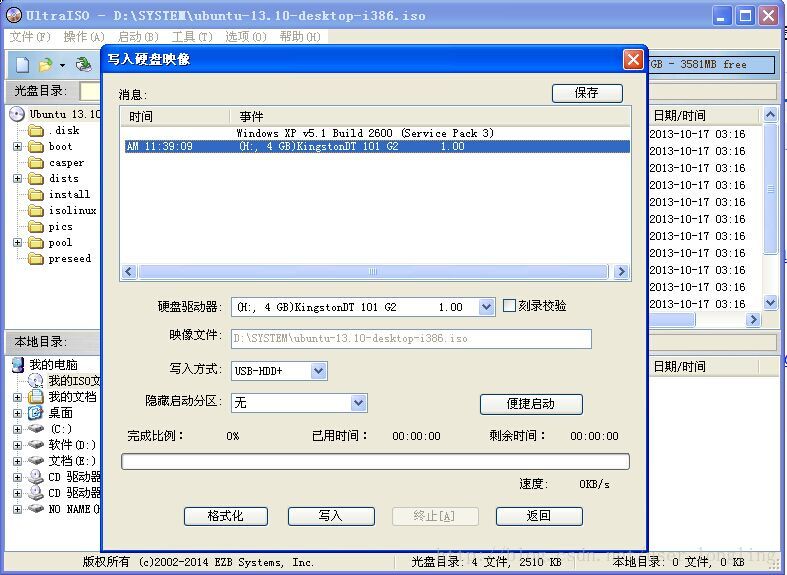Expand the pool folder node
Screen dimensions: 787x575
(x=18, y=243)
